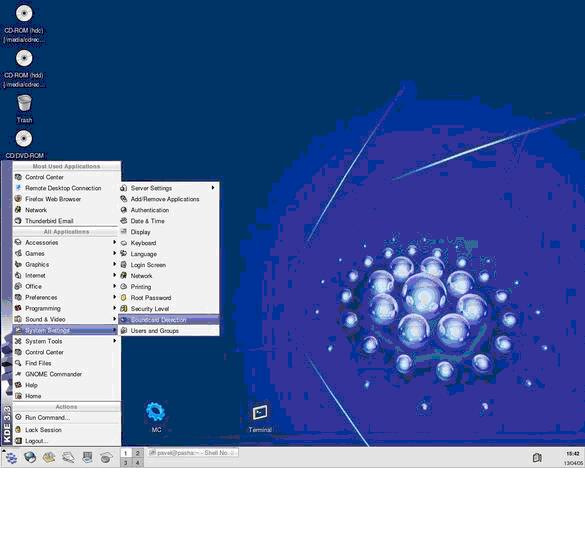Image resolution: width=585 pixels, height=554 pixels.
Task: Open Network under Most Used Applications
Action: [66, 210]
